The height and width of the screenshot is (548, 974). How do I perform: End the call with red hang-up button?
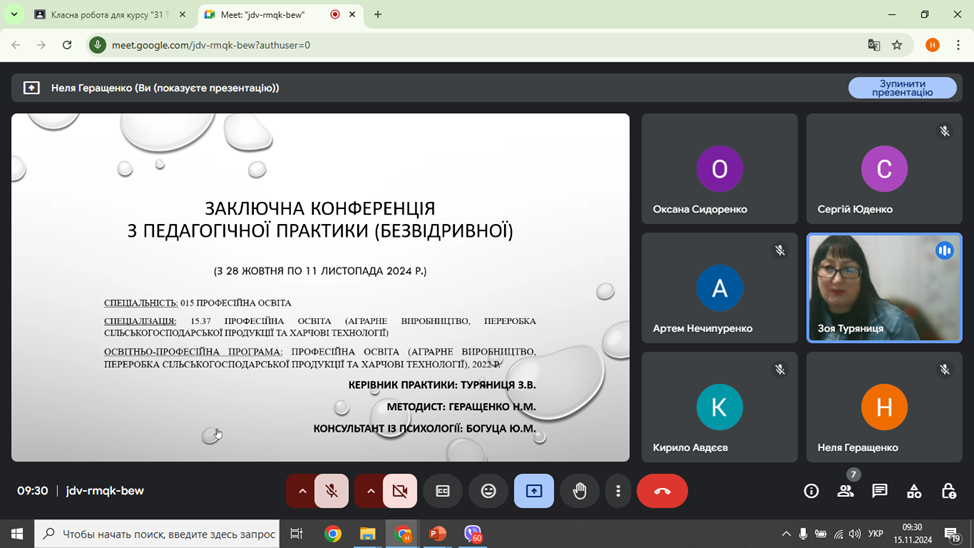[x=661, y=491]
